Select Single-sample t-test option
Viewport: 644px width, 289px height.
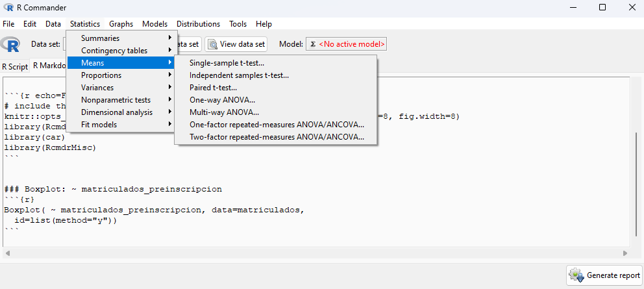pos(227,63)
